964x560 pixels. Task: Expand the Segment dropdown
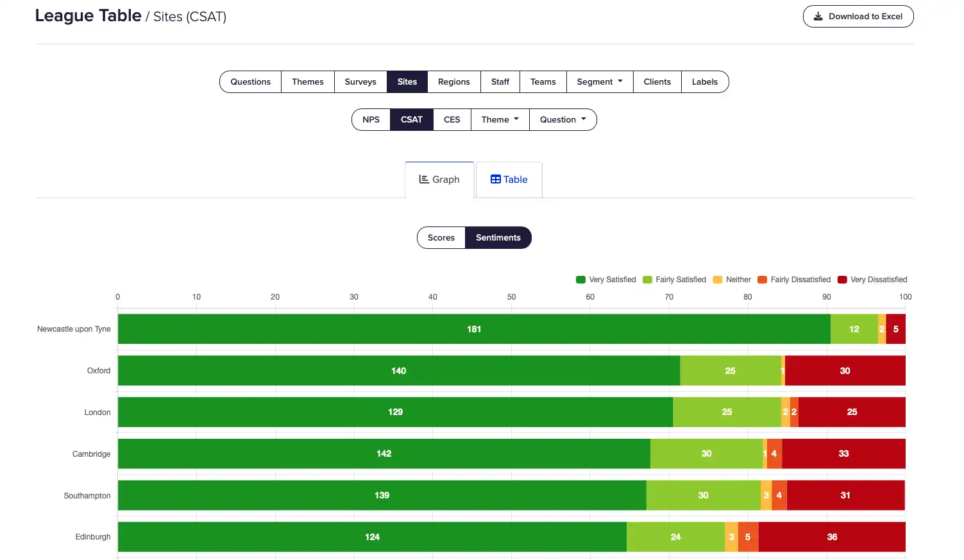coord(599,82)
